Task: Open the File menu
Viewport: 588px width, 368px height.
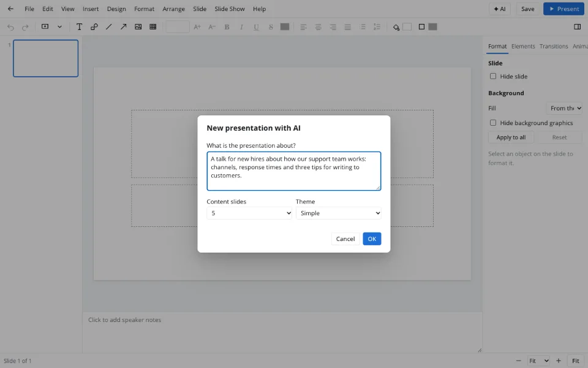Action: (x=29, y=9)
